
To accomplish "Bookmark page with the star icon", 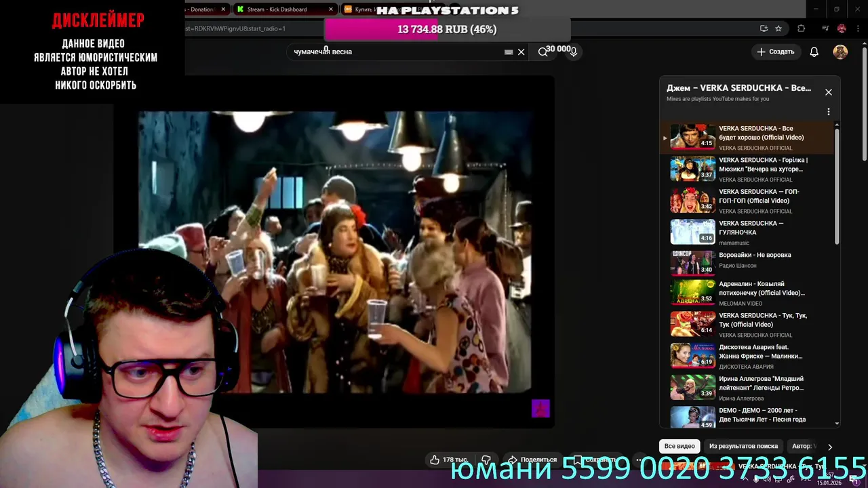I will click(778, 28).
